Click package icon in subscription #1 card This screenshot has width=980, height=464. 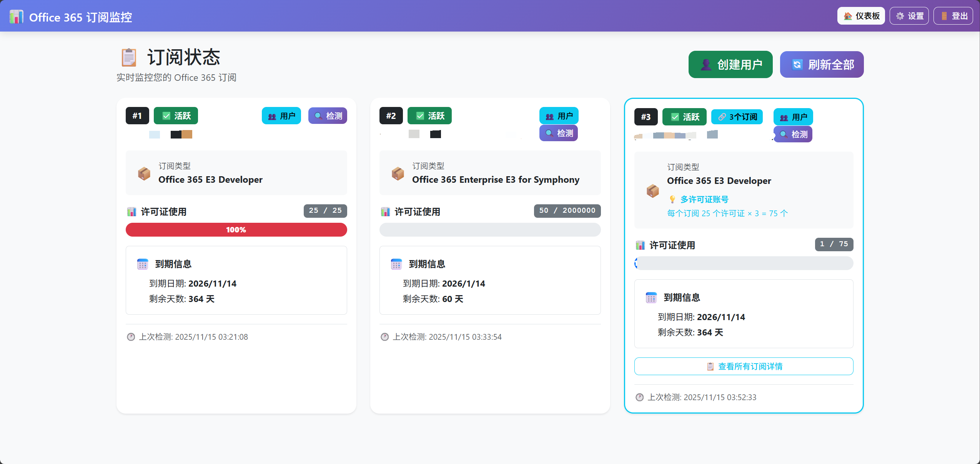point(144,174)
